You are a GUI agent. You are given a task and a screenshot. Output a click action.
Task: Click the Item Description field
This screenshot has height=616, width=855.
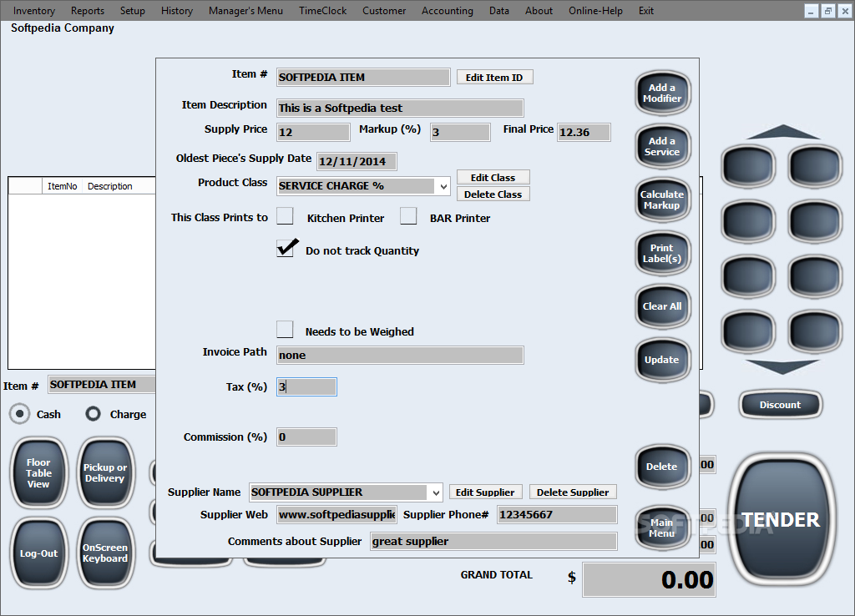400,108
